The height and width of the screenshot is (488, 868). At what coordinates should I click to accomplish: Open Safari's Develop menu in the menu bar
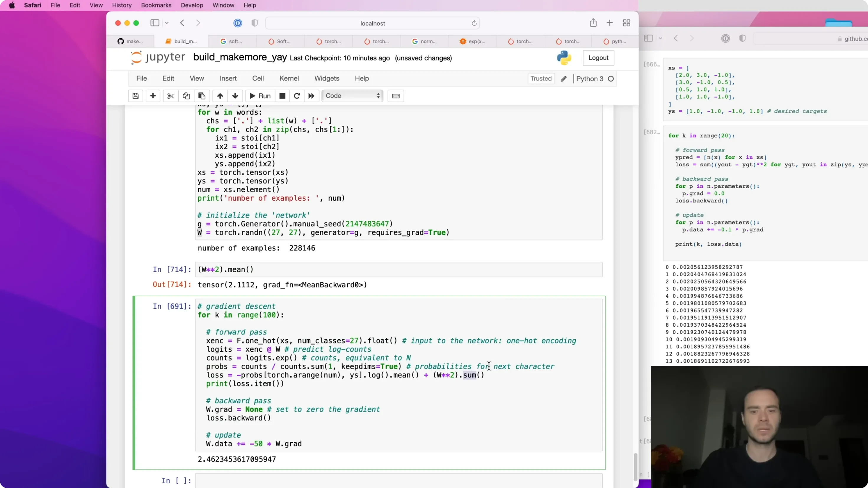192,5
